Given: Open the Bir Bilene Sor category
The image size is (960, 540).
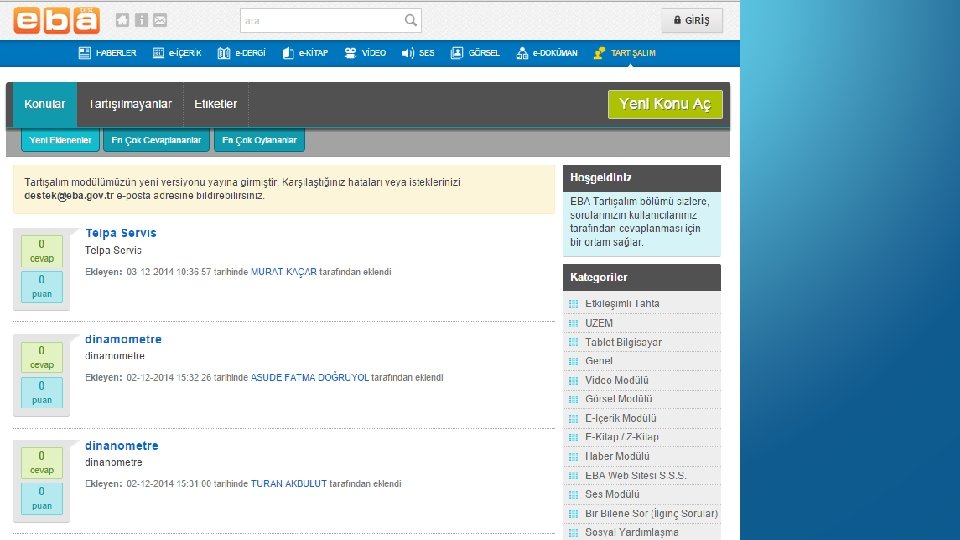Looking at the screenshot, I should click(x=651, y=514).
